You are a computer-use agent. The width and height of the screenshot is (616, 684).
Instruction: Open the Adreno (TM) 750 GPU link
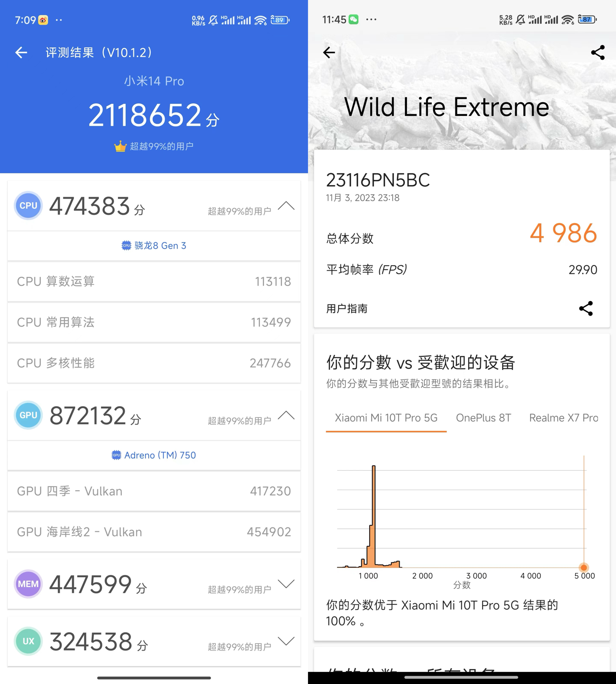coord(154,455)
